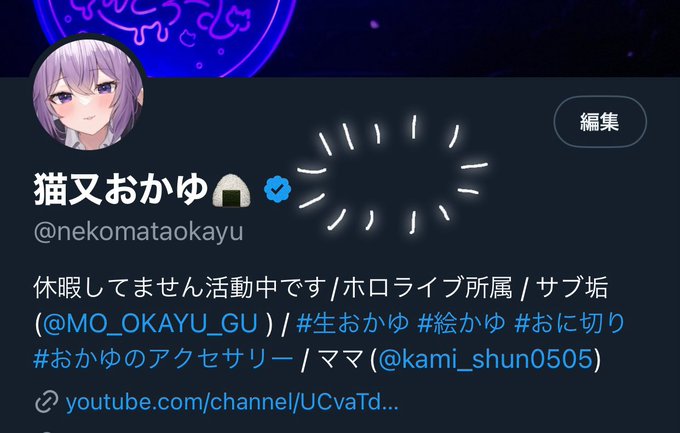680x433 pixels.
Task: Click the bio text 休暇してません活動中です
Action: (x=180, y=288)
